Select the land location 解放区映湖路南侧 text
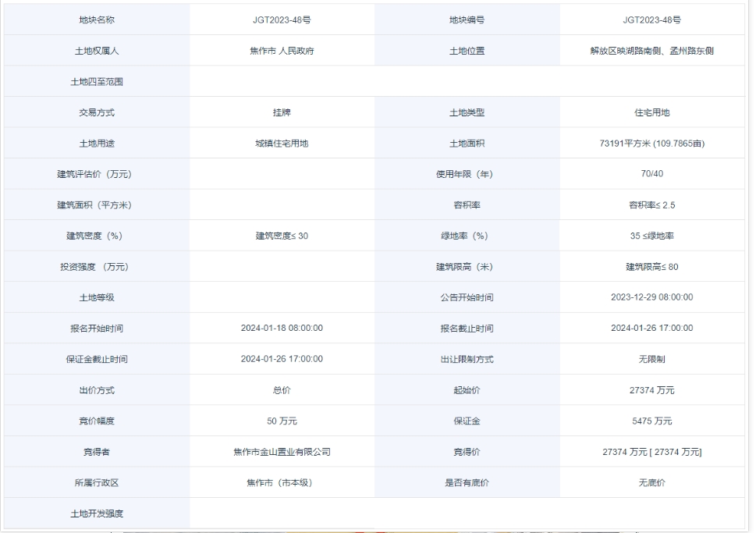The image size is (756, 533). point(618,51)
